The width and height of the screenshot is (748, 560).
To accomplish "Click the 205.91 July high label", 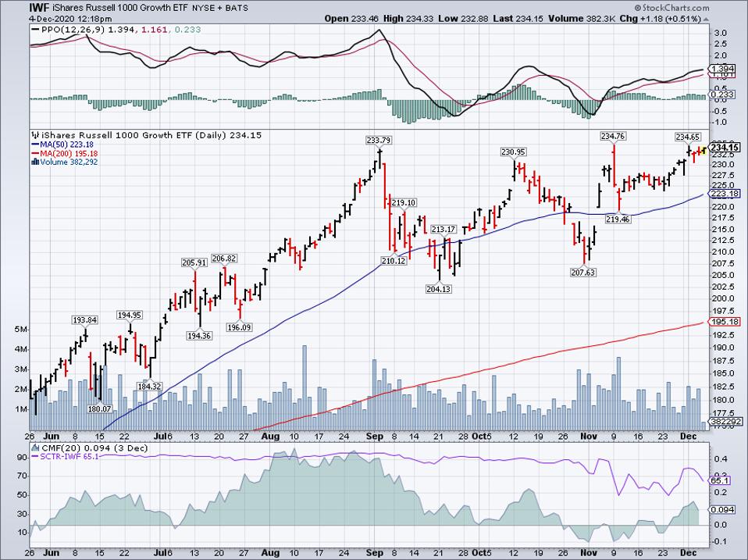I will [194, 262].
